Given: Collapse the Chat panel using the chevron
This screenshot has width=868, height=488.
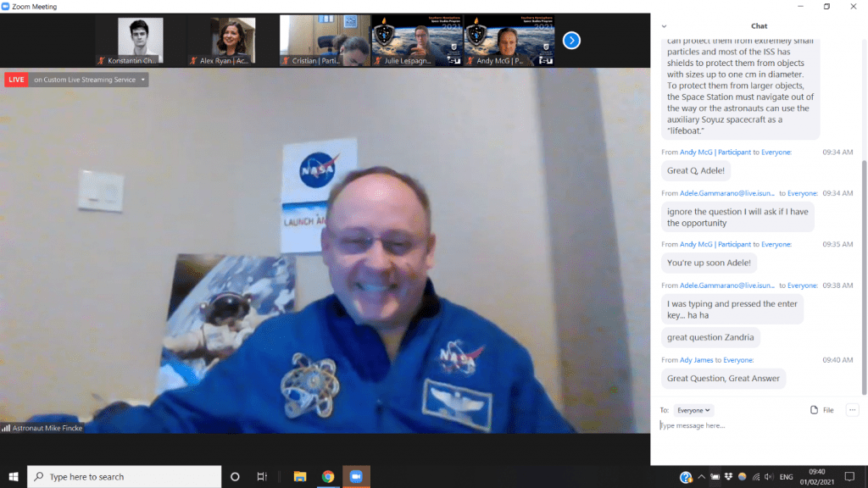Looking at the screenshot, I should coord(664,26).
